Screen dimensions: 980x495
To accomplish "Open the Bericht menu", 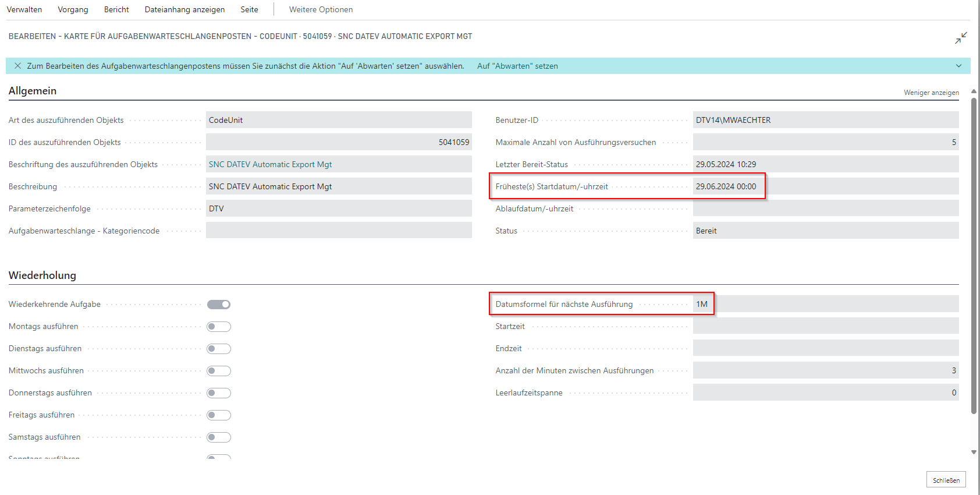I will coord(116,10).
